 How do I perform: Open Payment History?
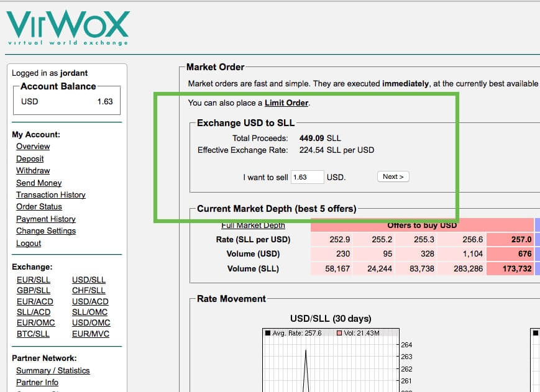(46, 219)
